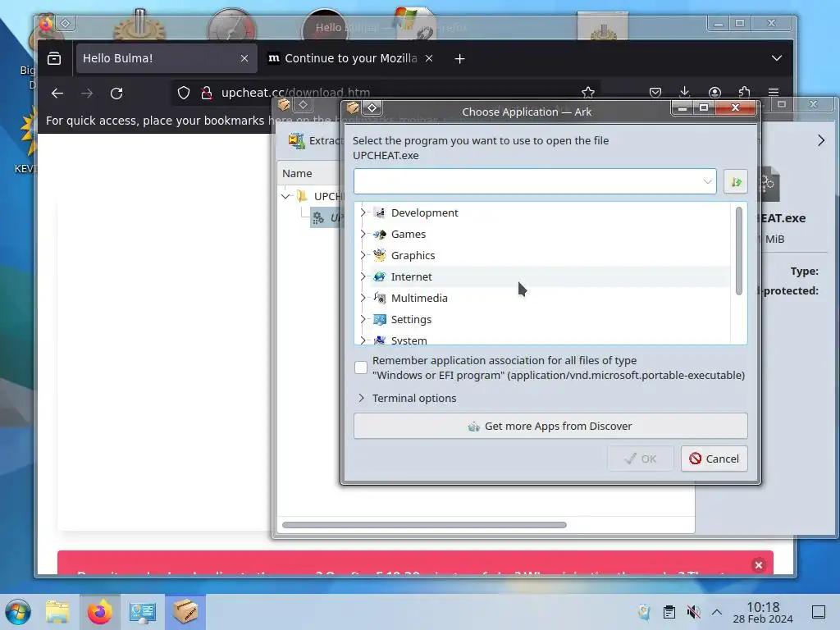
Task: Switch to Continue to your Mozilla tab
Action: pos(350,58)
